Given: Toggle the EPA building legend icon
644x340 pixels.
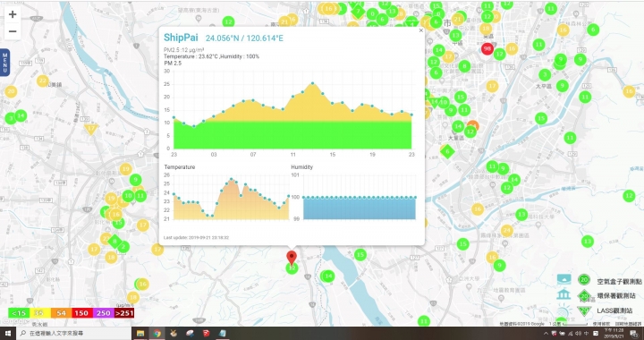Looking at the screenshot, I should coord(563,294).
